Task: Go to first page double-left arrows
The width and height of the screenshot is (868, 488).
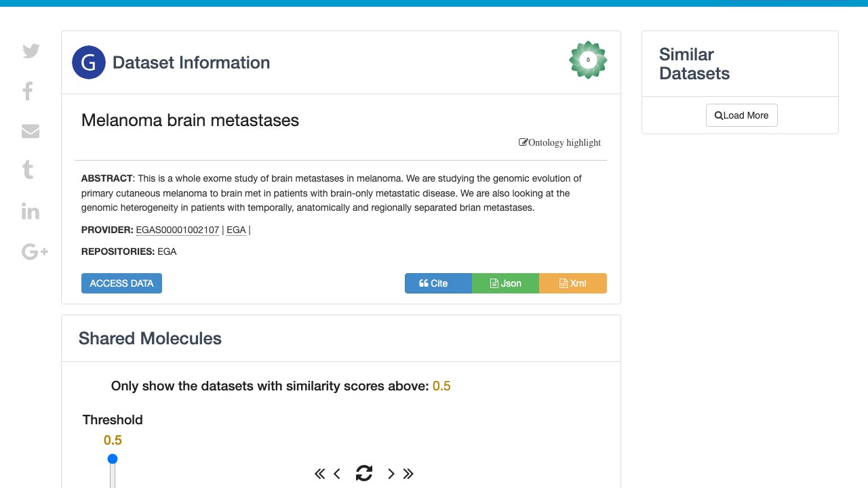Action: pyautogui.click(x=320, y=474)
